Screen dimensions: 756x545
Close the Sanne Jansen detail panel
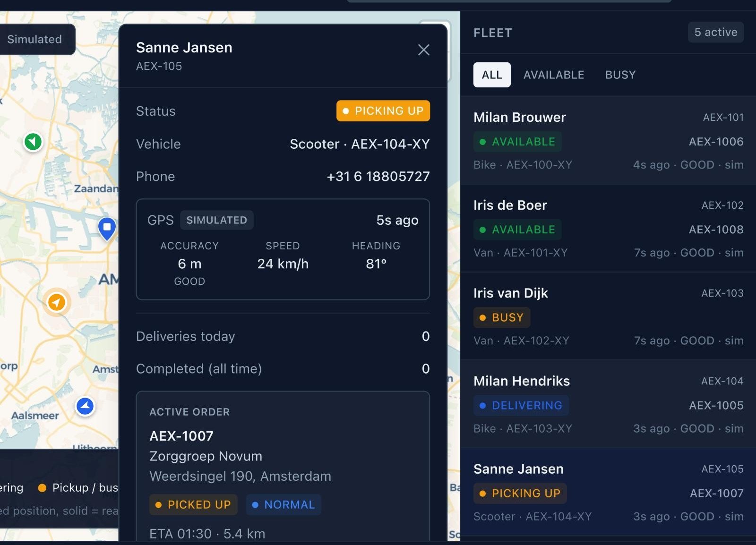[423, 50]
